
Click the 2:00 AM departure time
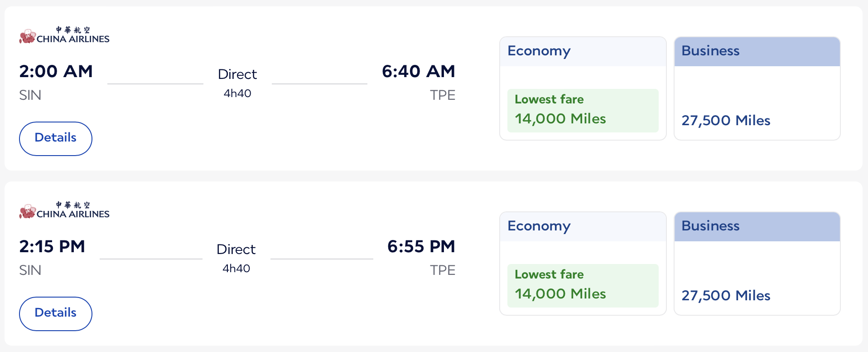point(56,71)
